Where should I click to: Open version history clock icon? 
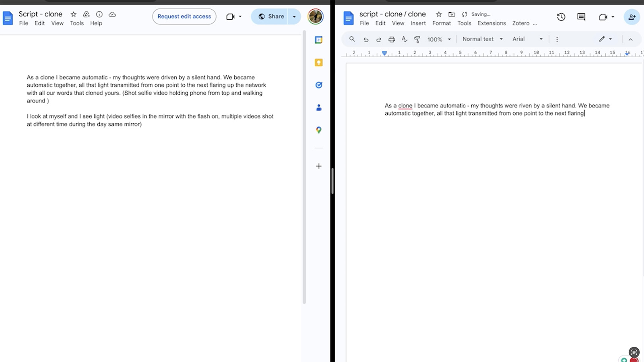coord(561,17)
